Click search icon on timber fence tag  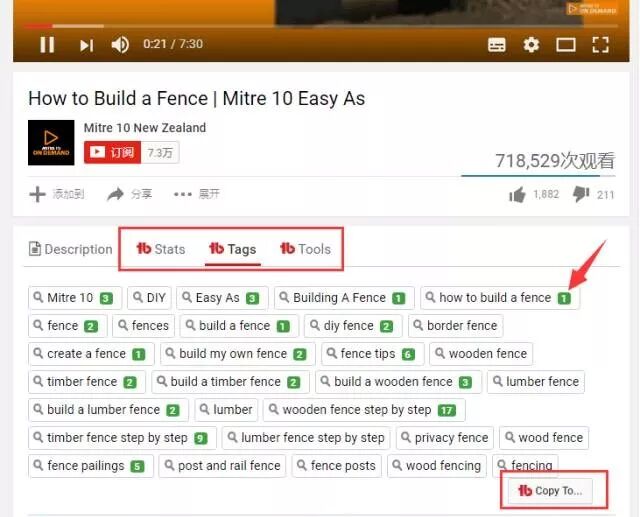pyautogui.click(x=38, y=381)
